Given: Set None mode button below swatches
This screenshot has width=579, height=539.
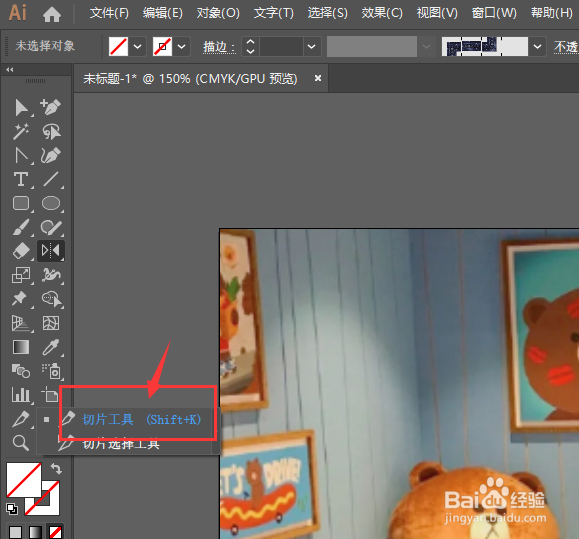Looking at the screenshot, I should [55, 532].
